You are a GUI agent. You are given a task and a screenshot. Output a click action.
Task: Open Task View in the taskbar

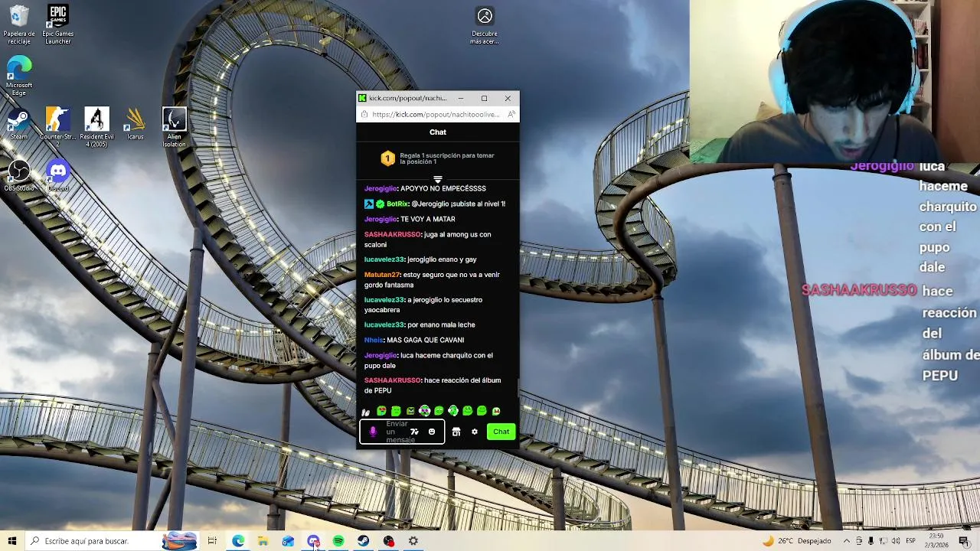pyautogui.click(x=212, y=541)
